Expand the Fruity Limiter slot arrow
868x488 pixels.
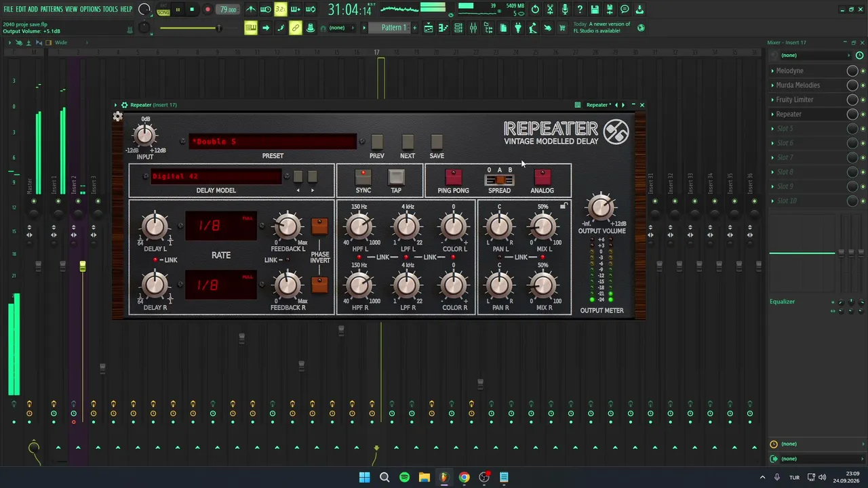pos(772,100)
